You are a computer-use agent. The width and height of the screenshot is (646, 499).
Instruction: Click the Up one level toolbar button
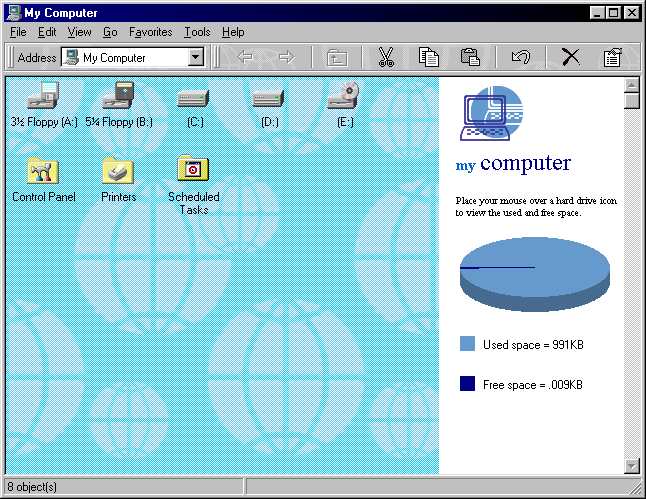pos(337,57)
